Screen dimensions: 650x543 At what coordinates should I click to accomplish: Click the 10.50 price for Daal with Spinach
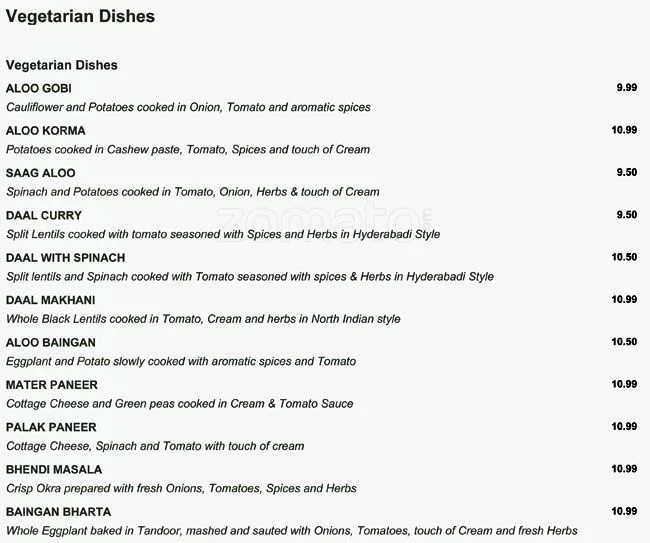coord(624,257)
